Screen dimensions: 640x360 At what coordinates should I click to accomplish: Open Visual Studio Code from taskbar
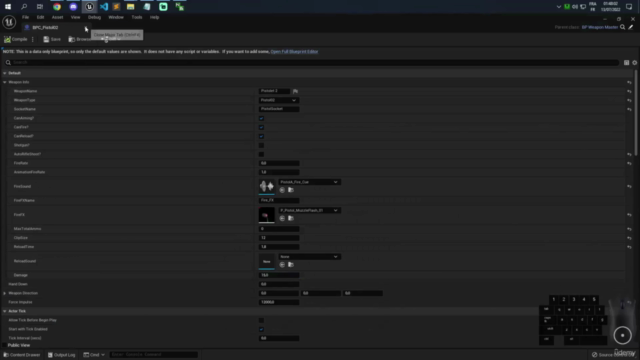tap(104, 7)
